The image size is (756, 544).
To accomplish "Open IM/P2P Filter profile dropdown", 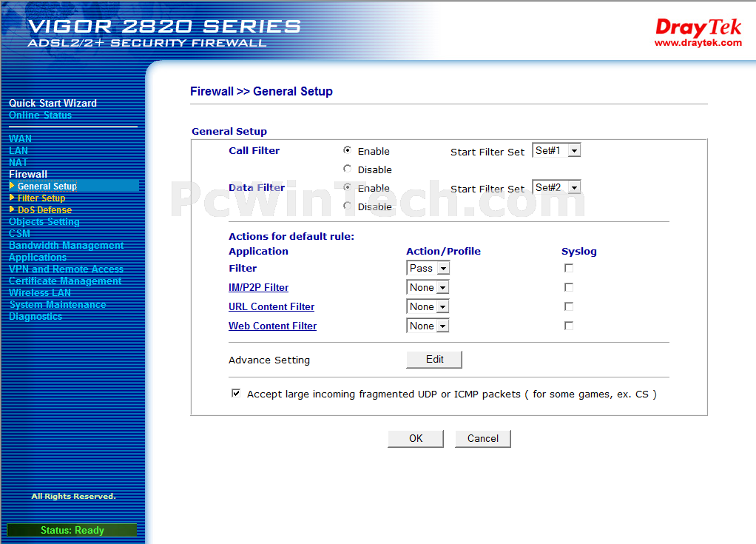I will pyautogui.click(x=428, y=287).
